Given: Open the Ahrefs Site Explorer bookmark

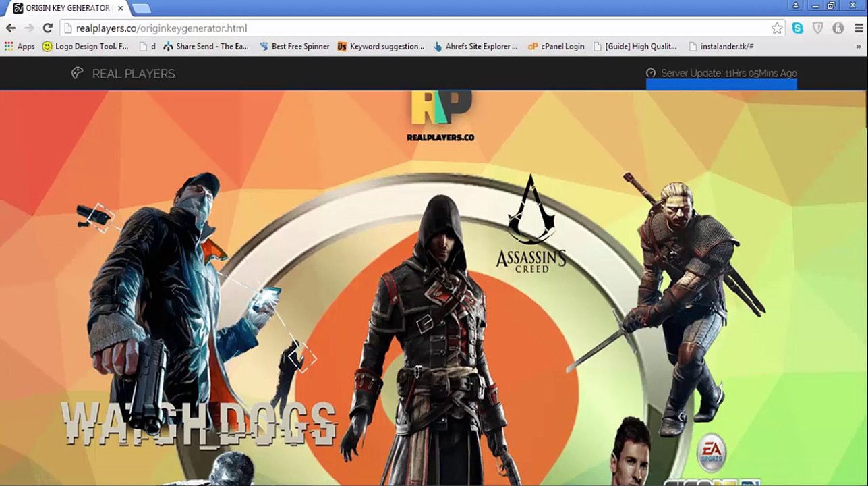Looking at the screenshot, I should pyautogui.click(x=475, y=47).
